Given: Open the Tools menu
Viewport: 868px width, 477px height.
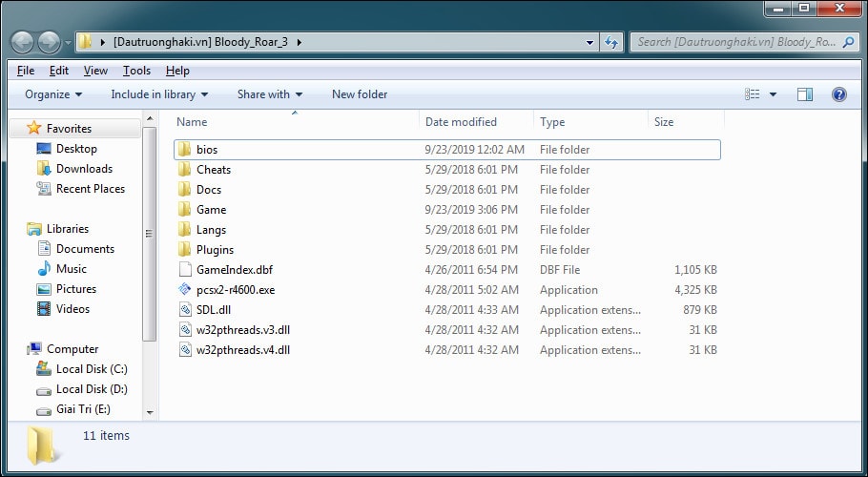Looking at the screenshot, I should (x=136, y=71).
